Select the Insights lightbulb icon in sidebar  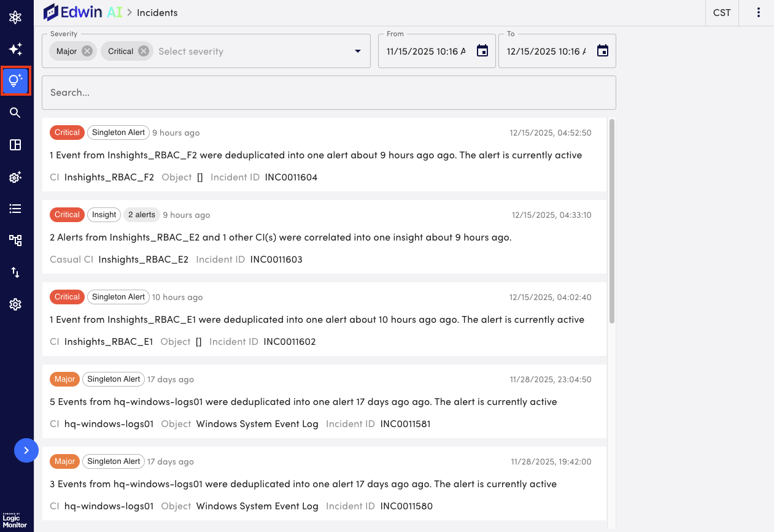15,80
